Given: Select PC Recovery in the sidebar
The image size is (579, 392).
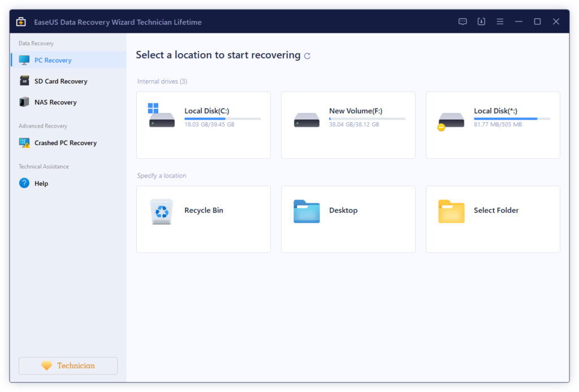Looking at the screenshot, I should click(x=68, y=60).
